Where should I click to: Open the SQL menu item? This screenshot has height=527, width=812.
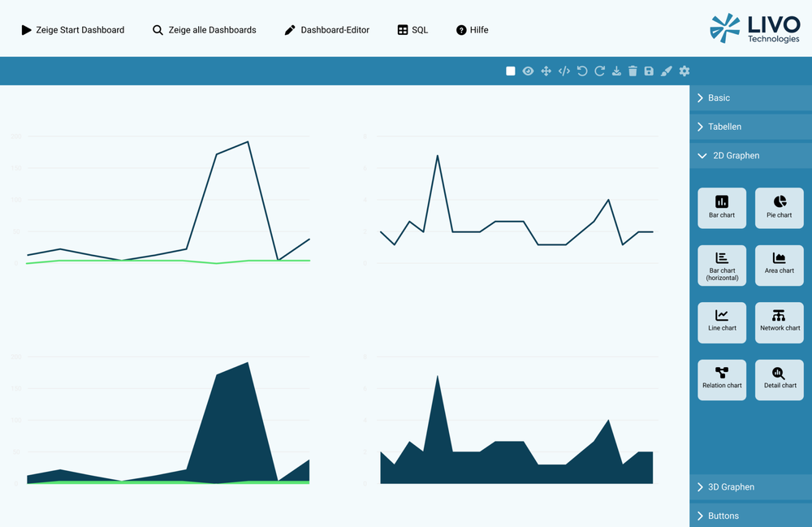point(412,30)
